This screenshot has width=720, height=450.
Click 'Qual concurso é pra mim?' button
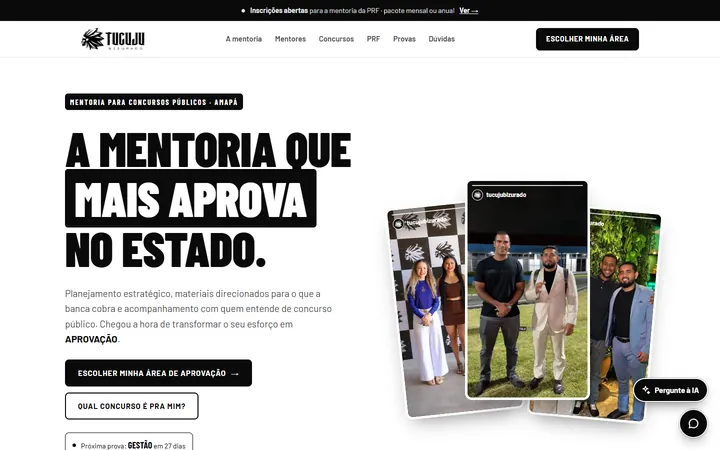(x=132, y=406)
